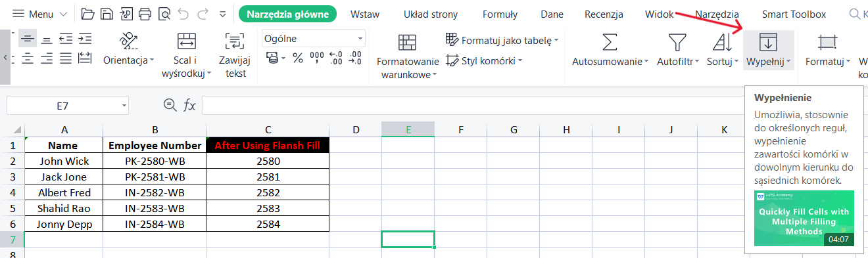Center text horizontally in the cell

pyautogui.click(x=27, y=58)
